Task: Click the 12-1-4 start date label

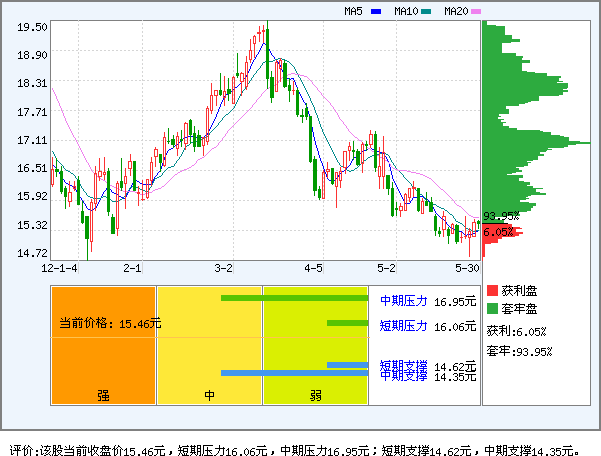Action: (x=59, y=269)
